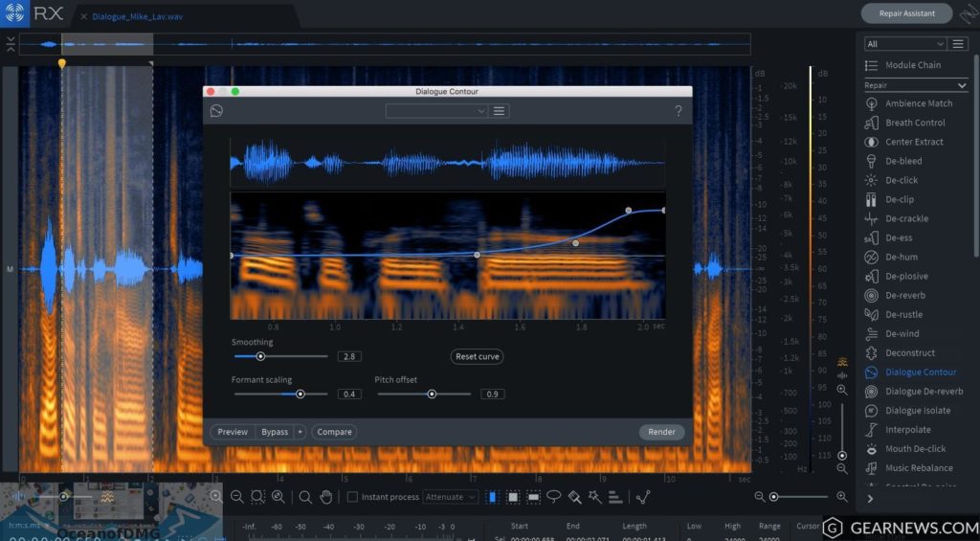The width and height of the screenshot is (980, 541).
Task: Select the Zoom magnifier tool
Action: [x=305, y=497]
